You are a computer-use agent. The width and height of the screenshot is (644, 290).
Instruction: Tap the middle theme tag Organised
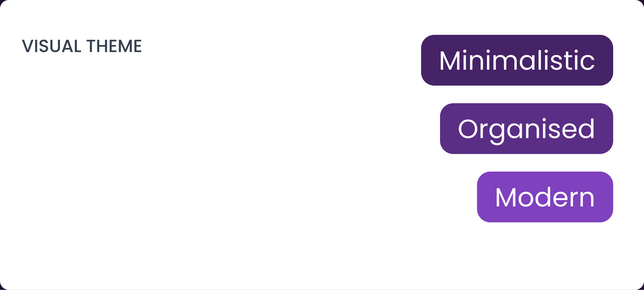(527, 129)
